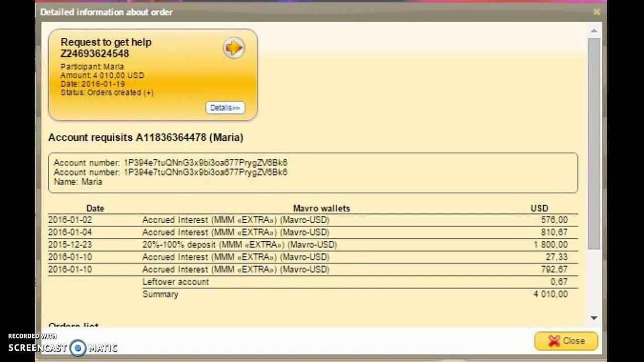The height and width of the screenshot is (362, 644).
Task: Click 'Accrued Interest' description in the 576,00 row
Action: pos(236,220)
